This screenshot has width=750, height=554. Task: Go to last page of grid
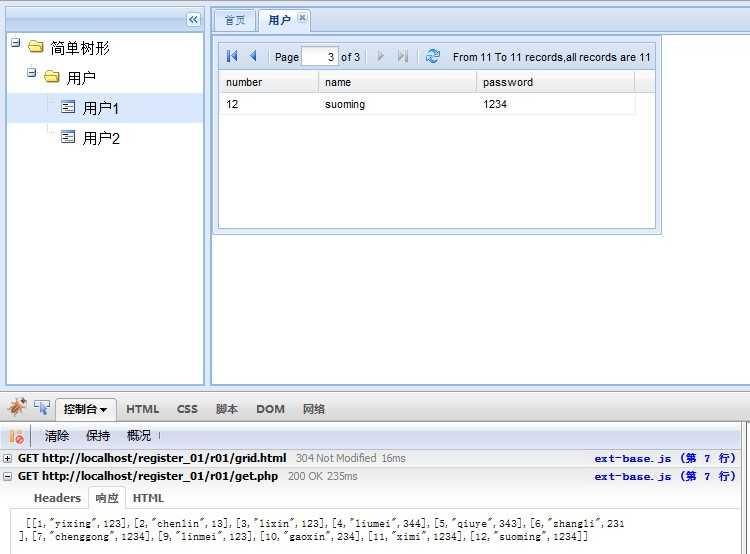click(x=403, y=56)
